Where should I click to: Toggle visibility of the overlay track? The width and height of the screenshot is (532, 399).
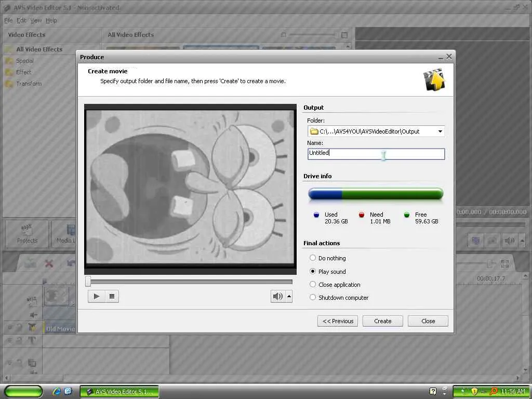tap(10, 363)
